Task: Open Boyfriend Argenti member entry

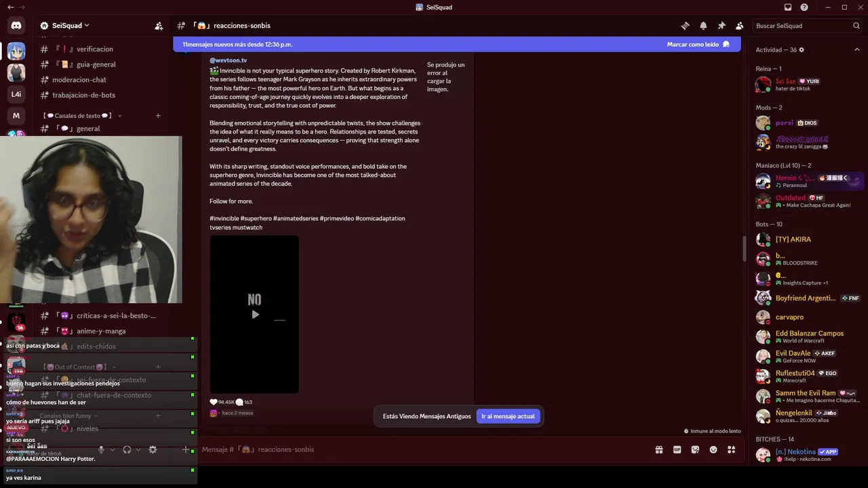Action: coord(809,298)
